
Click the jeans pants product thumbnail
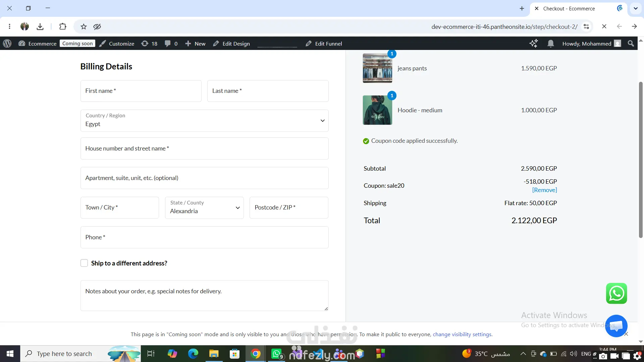click(x=377, y=68)
